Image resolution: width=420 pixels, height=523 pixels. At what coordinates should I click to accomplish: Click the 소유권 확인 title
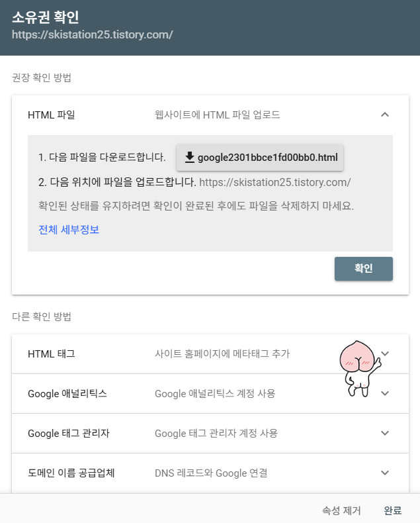click(x=46, y=17)
